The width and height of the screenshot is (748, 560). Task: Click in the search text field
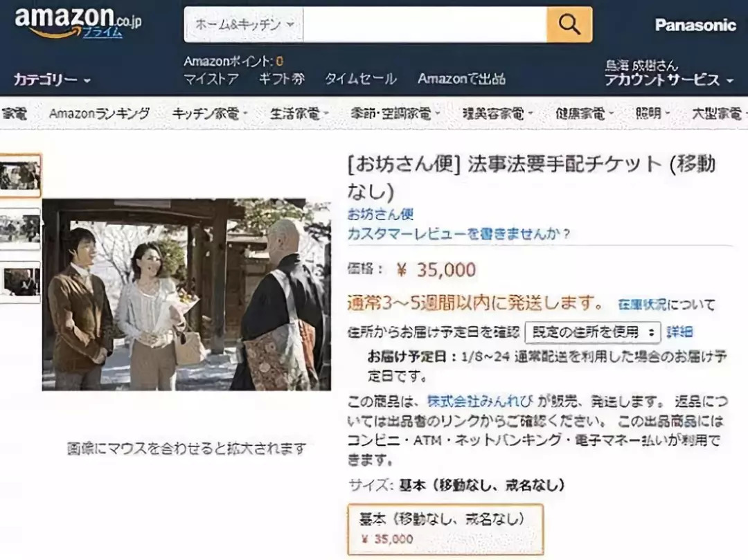pyautogui.click(x=425, y=24)
